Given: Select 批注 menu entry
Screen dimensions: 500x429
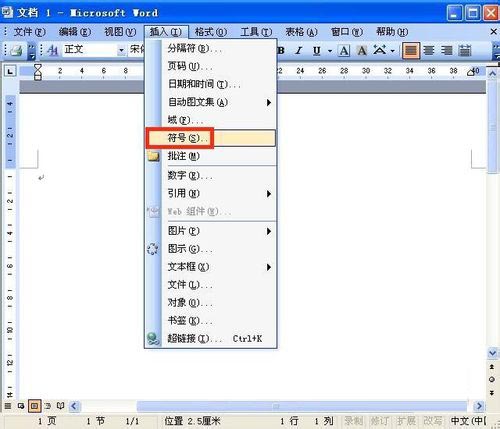Looking at the screenshot, I should (211, 156).
